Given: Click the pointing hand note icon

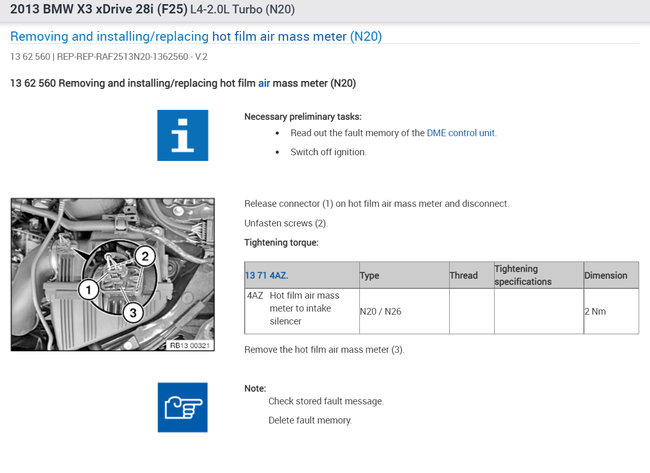Looking at the screenshot, I should point(182,407).
